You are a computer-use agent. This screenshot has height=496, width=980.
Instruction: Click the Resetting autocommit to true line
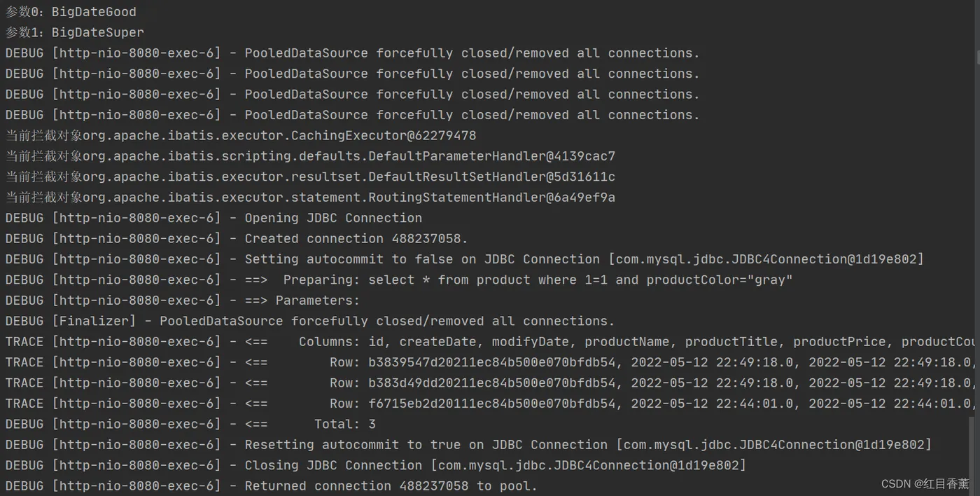(x=468, y=444)
